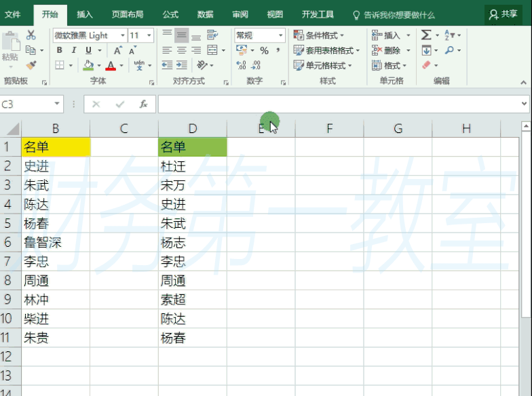Toggle Underline formatting
Screen dimensions: 532x396
click(88, 50)
